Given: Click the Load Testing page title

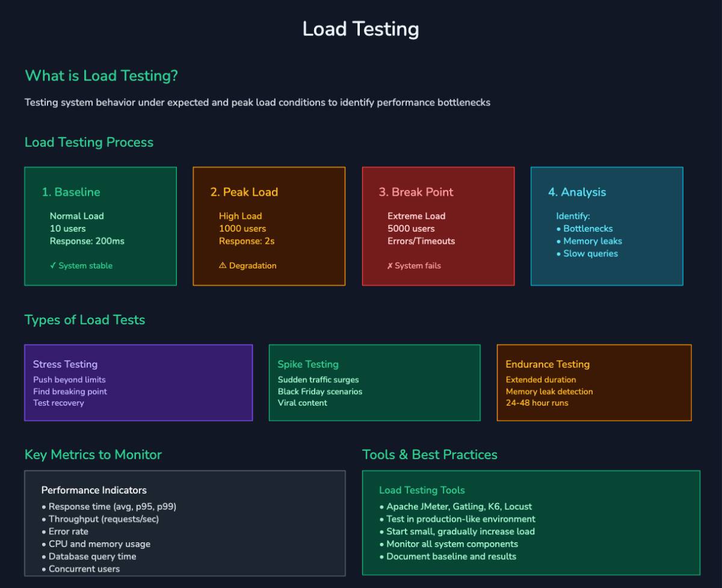Looking at the screenshot, I should click(x=361, y=28).
